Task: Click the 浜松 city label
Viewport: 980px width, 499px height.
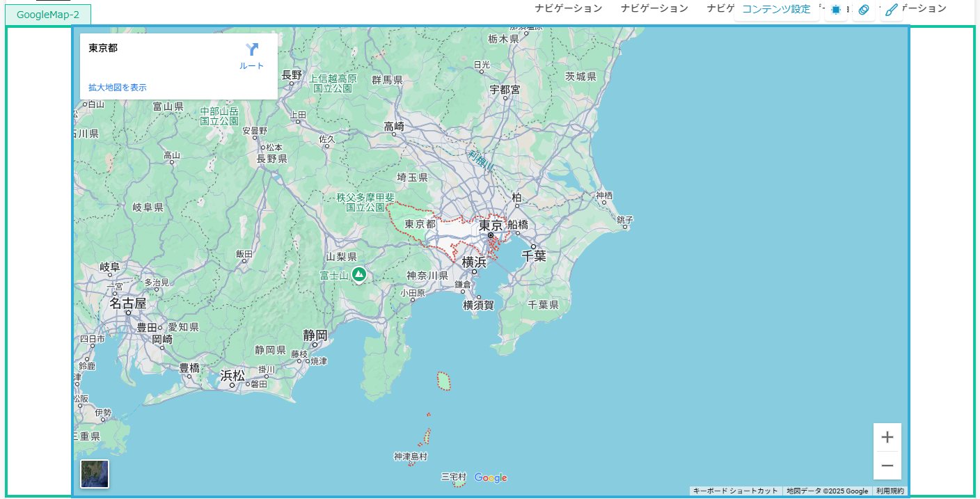Action: click(232, 376)
